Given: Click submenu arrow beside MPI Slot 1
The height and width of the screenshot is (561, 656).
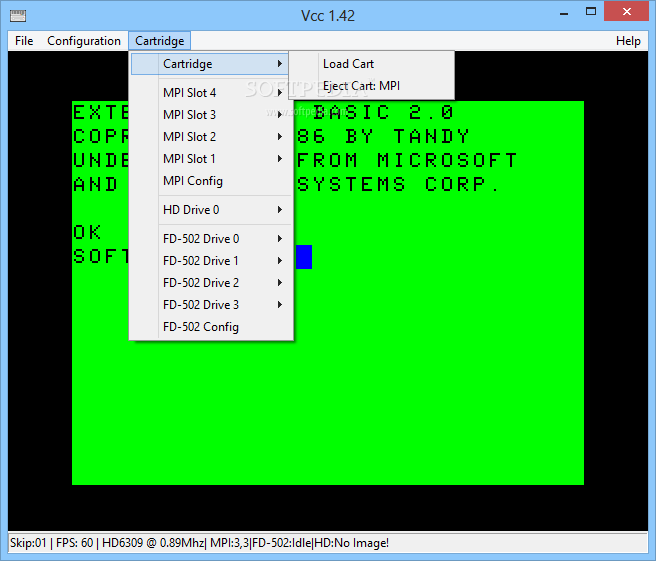Looking at the screenshot, I should pos(279,159).
